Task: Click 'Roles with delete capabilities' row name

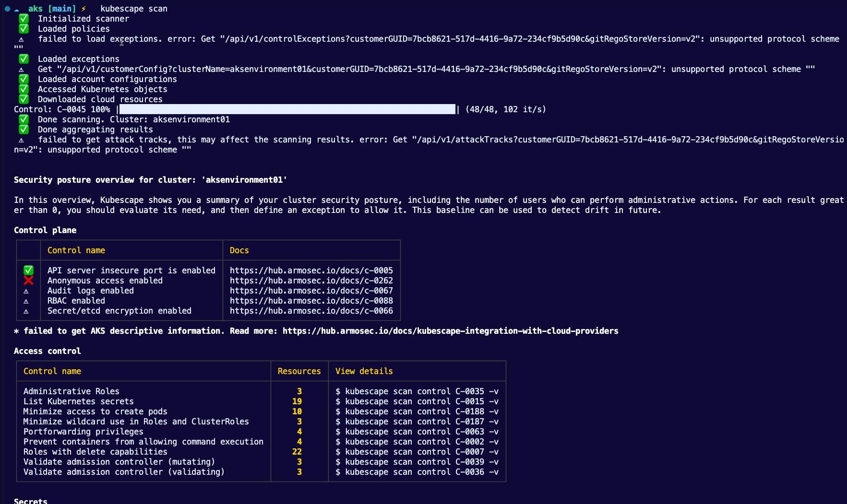Action: tap(95, 452)
